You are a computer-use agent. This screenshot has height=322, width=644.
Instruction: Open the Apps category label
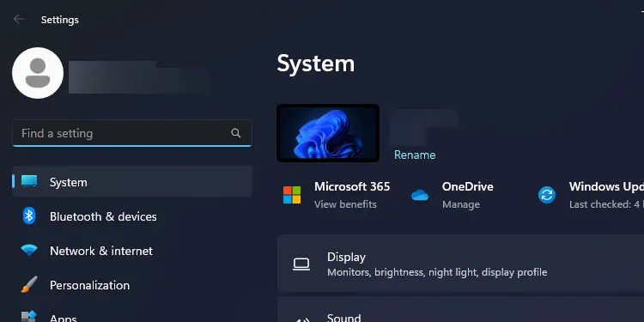click(64, 318)
